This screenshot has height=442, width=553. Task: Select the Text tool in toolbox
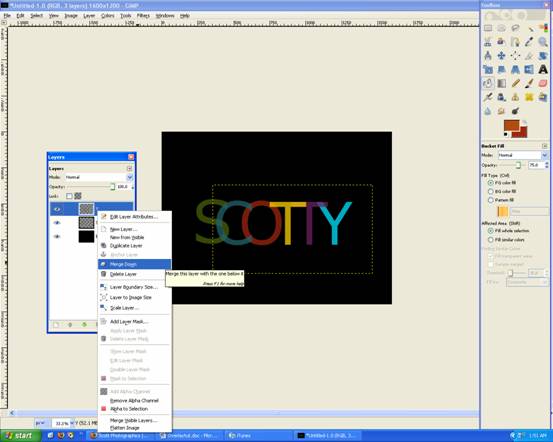pyautogui.click(x=543, y=69)
